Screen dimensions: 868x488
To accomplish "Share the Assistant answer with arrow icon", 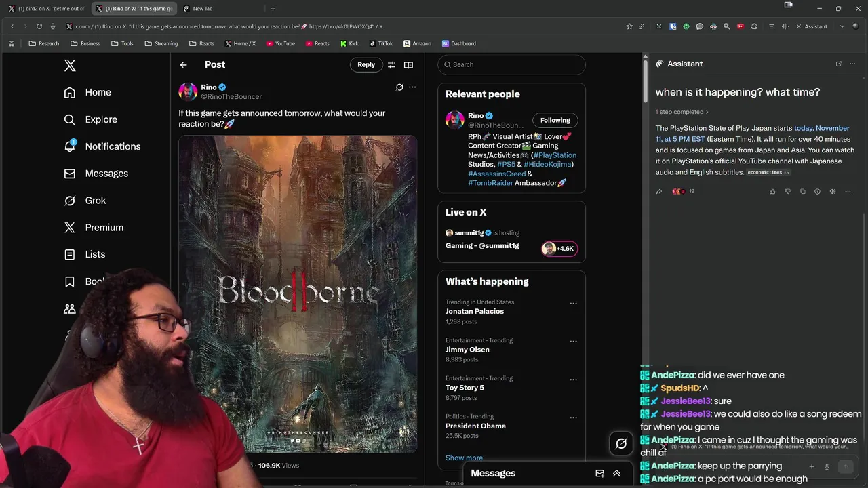I will pos(658,192).
